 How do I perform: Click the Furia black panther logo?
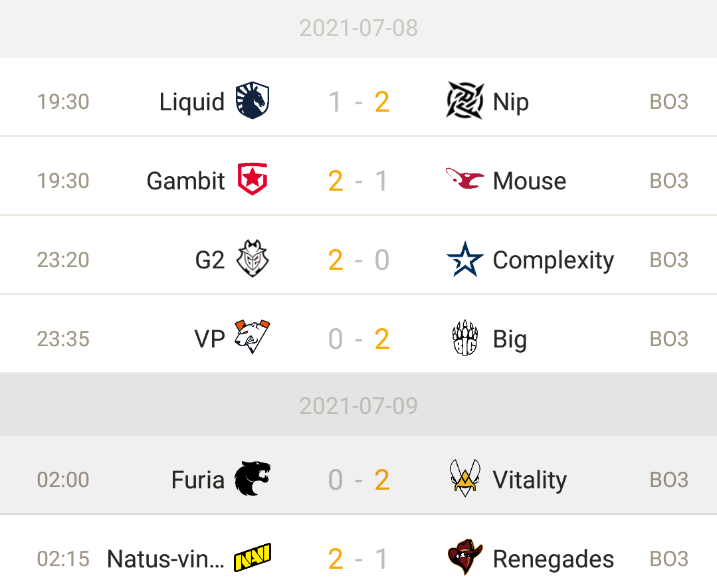[x=252, y=478]
